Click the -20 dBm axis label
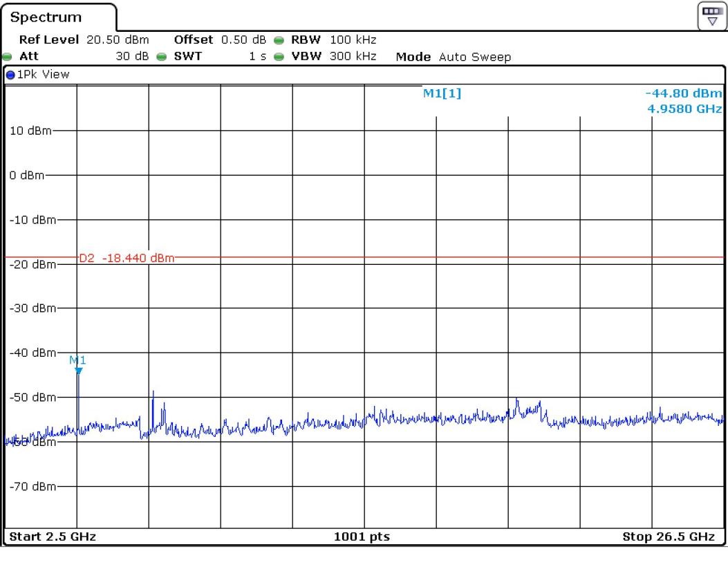 33,264
